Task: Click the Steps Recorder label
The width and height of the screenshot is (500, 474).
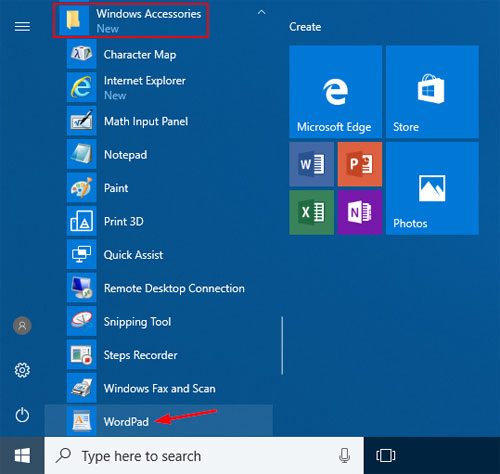Action: pos(140,355)
